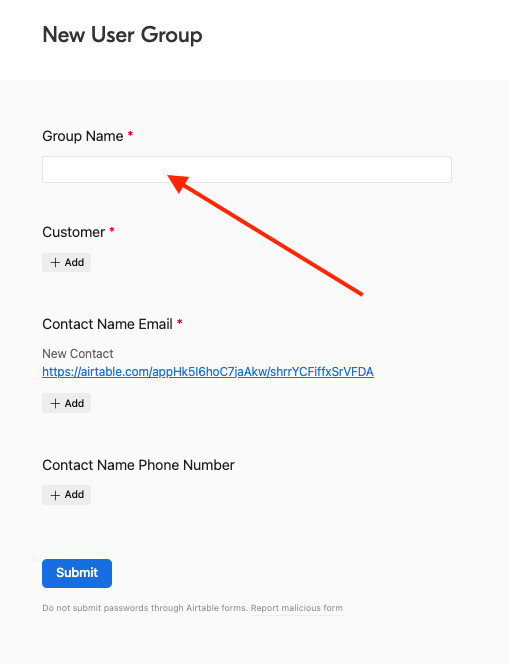Add a record under Contact Name Email

pos(66,403)
